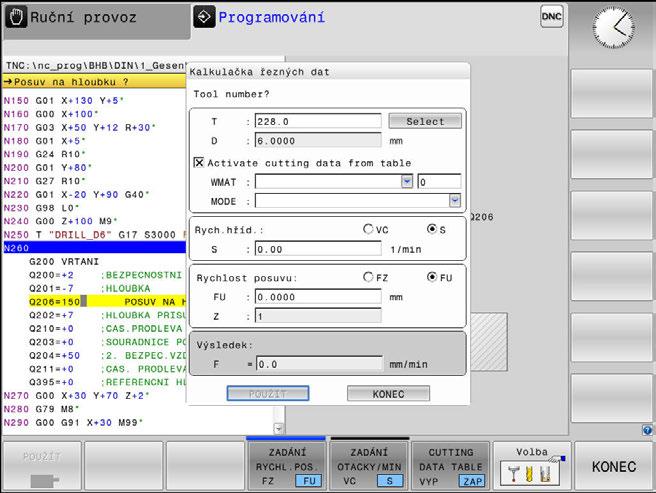Click the Z number of teeth field
This screenshot has height=493, width=656.
click(318, 316)
